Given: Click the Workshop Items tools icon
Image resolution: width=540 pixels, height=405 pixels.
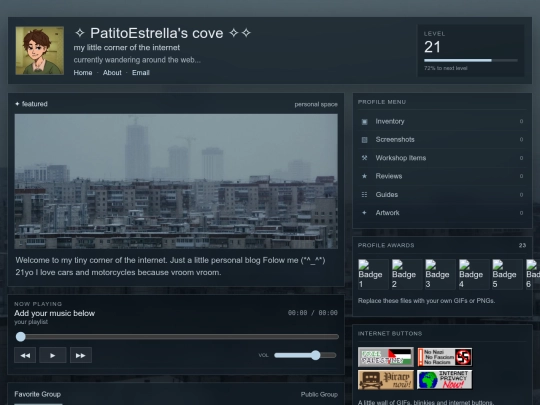Looking at the screenshot, I should (x=364, y=158).
